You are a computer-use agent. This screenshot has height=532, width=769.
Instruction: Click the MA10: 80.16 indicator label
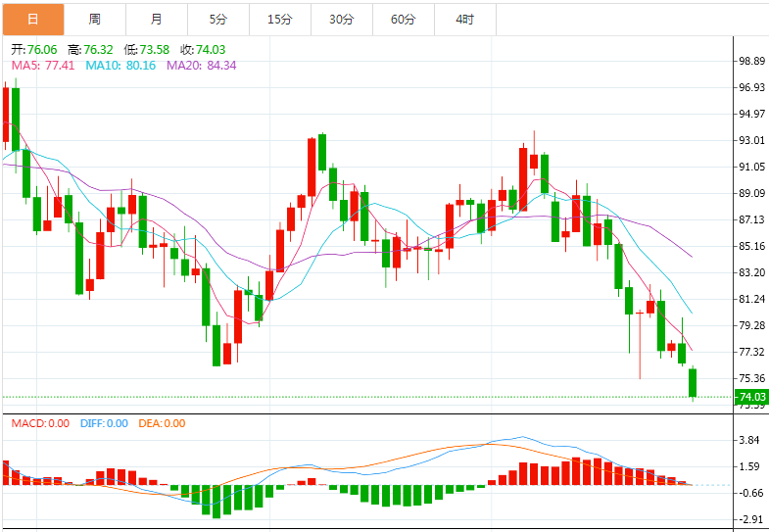(120, 66)
